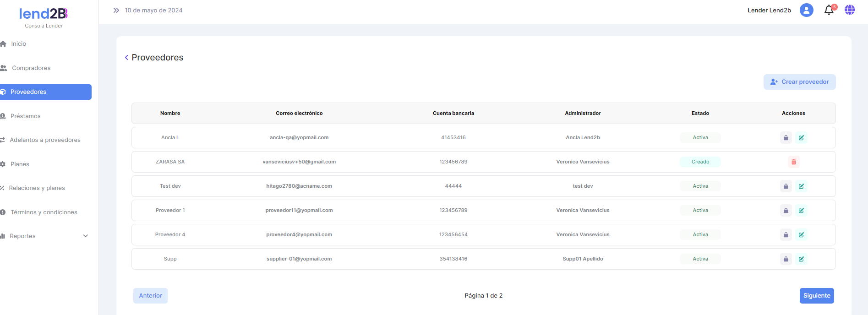Edit the Supp provider row
Screen dimensions: 868x315
click(x=801, y=259)
